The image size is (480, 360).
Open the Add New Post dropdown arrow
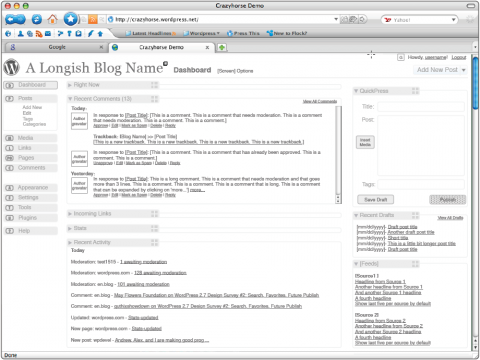(x=464, y=70)
